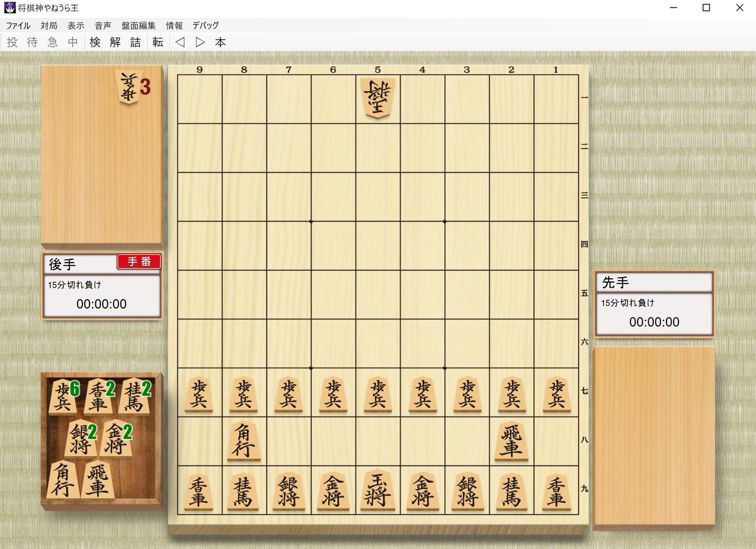
Task: Open the 対局 game menu
Action: pos(49,26)
